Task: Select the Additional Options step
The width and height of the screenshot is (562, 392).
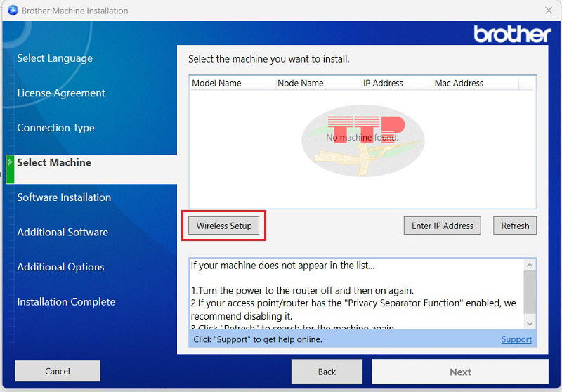Action: [60, 266]
